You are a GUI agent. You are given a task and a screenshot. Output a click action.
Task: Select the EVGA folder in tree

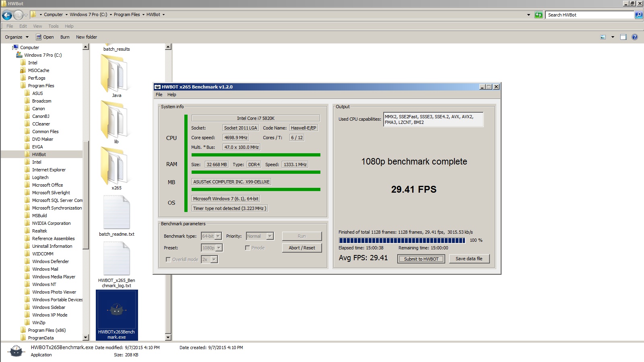(x=37, y=147)
